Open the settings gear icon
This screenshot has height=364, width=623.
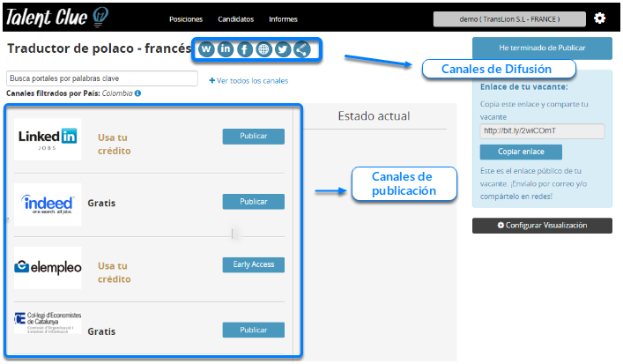click(599, 19)
